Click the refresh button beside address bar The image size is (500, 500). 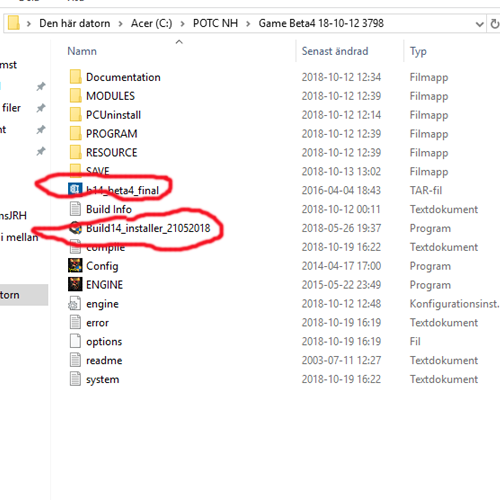(495, 24)
